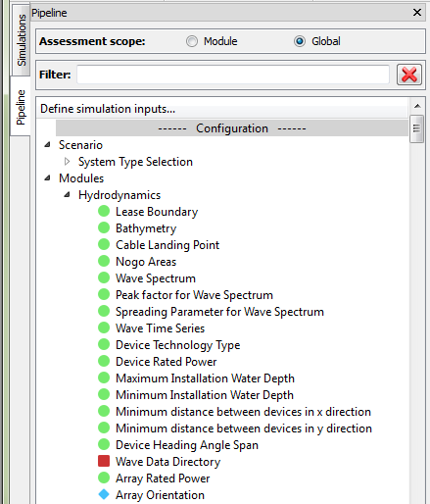
Task: Select minimum distance in y direction item
Action: click(244, 428)
